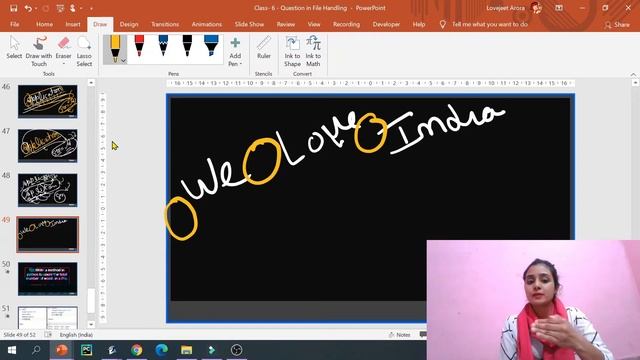The height and width of the screenshot is (360, 640).
Task: Open the Design tab
Action: (129, 24)
